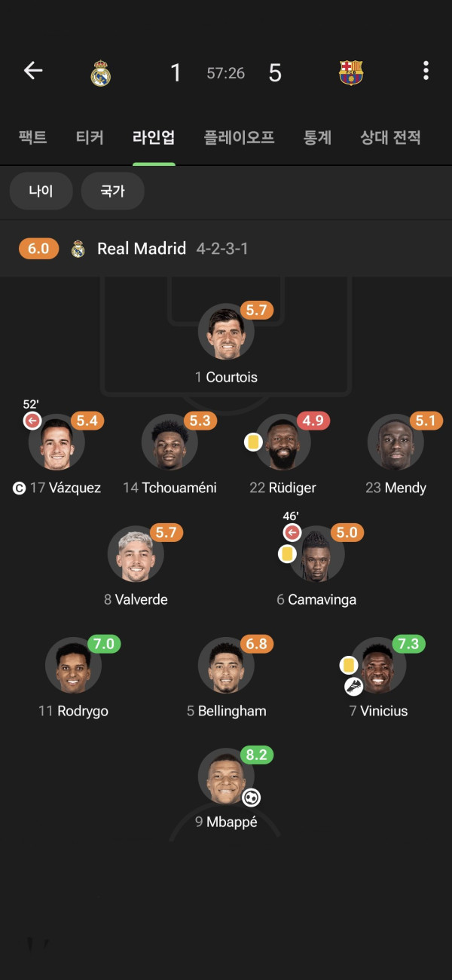The image size is (452, 980).
Task: Tap Vinicius's assist boot icon
Action: click(x=354, y=686)
